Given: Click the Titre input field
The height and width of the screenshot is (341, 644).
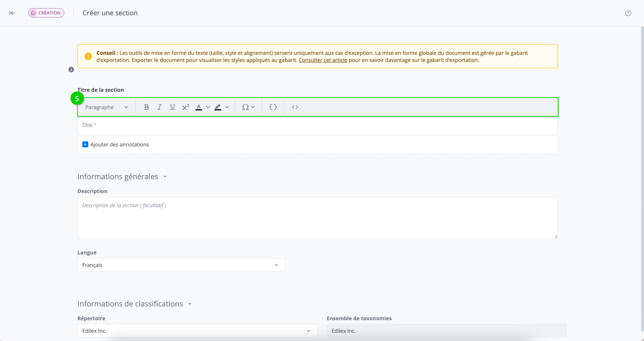Looking at the screenshot, I should [x=317, y=125].
